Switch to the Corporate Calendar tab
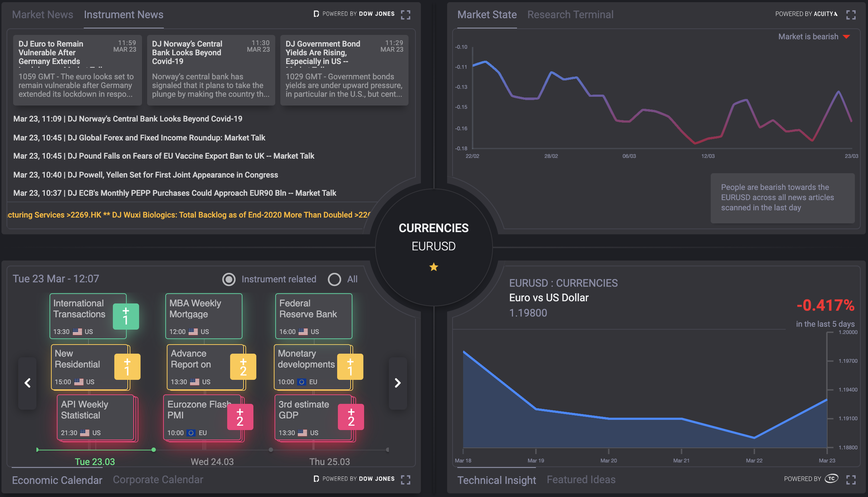Screen dimensions: 868x497 click(x=158, y=480)
